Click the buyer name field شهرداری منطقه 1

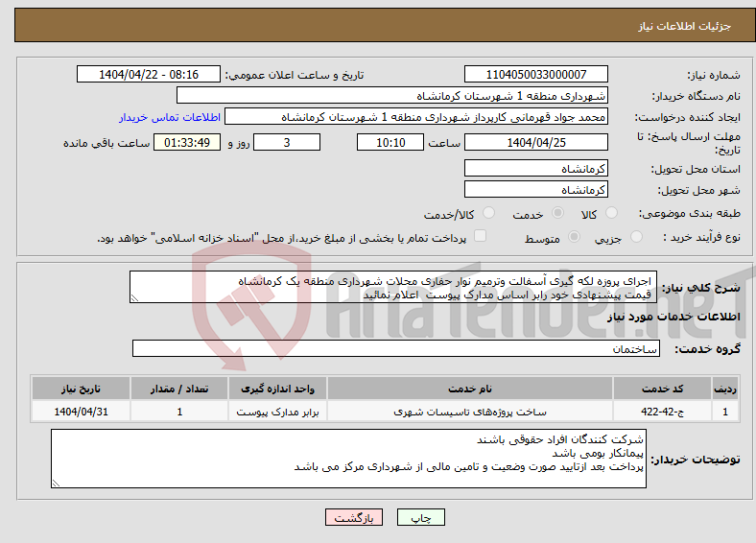[x=392, y=96]
